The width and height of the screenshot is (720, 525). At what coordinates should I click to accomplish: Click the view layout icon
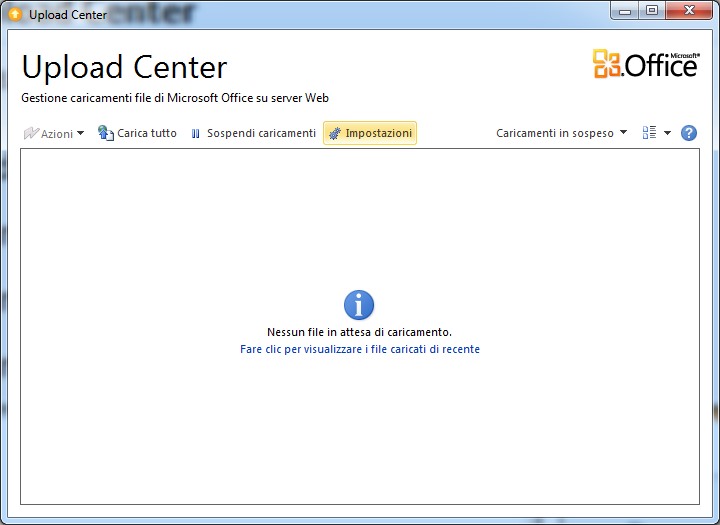click(x=649, y=133)
